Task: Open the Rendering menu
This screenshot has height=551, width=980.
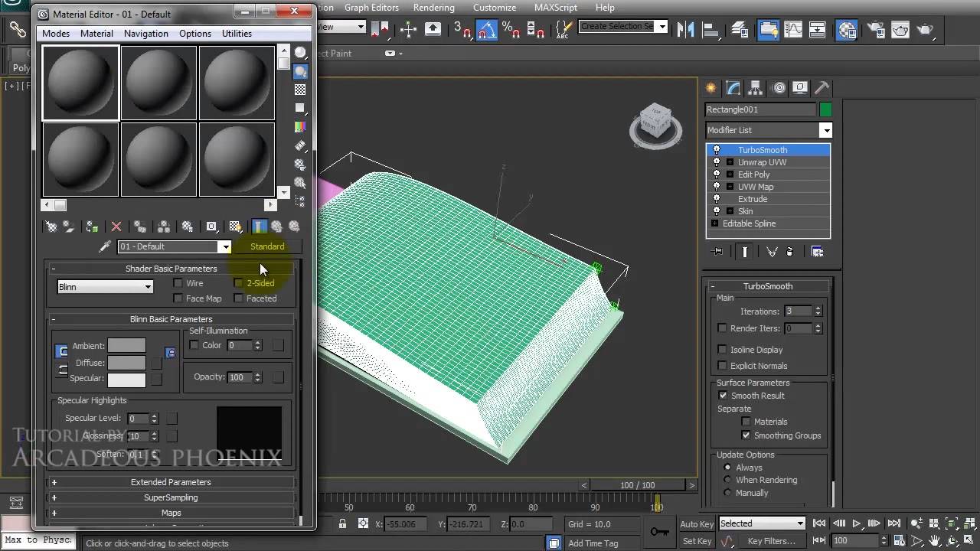Action: coord(434,8)
